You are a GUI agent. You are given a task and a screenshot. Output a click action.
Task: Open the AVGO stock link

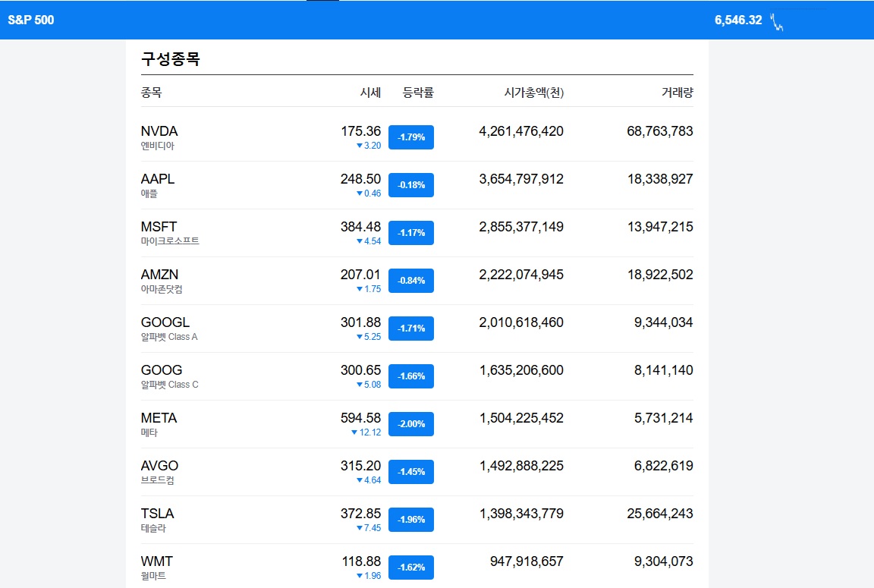click(x=159, y=466)
